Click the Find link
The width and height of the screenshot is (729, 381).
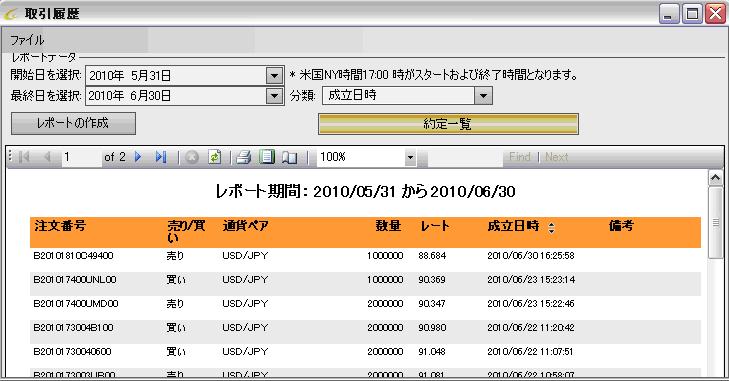(519, 157)
